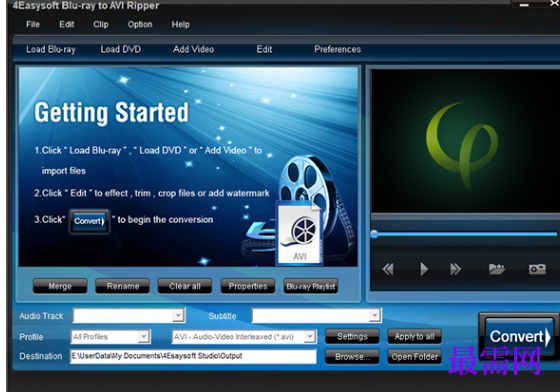Viewport: 560px width, 392px height.
Task: Take a snapshot with the camera icon
Action: click(537, 269)
